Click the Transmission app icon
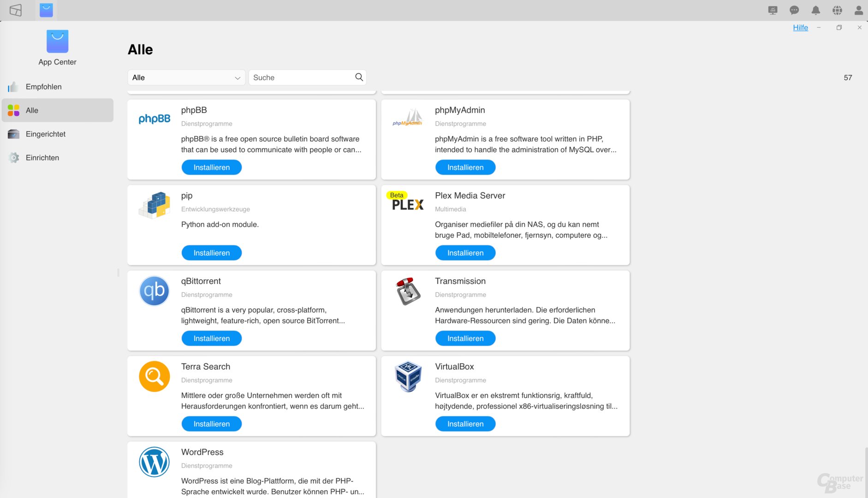The image size is (868, 498). [x=408, y=291]
